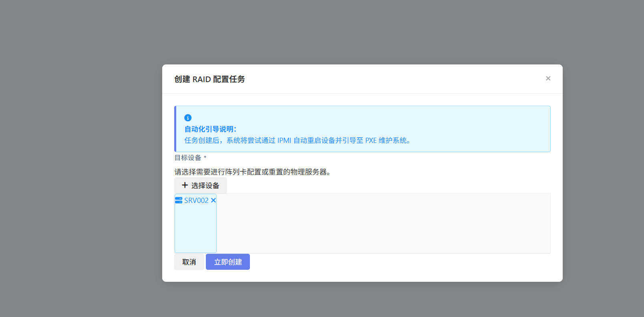Click the server icon next to SRV002
Image resolution: width=644 pixels, height=317 pixels.
[x=179, y=200]
